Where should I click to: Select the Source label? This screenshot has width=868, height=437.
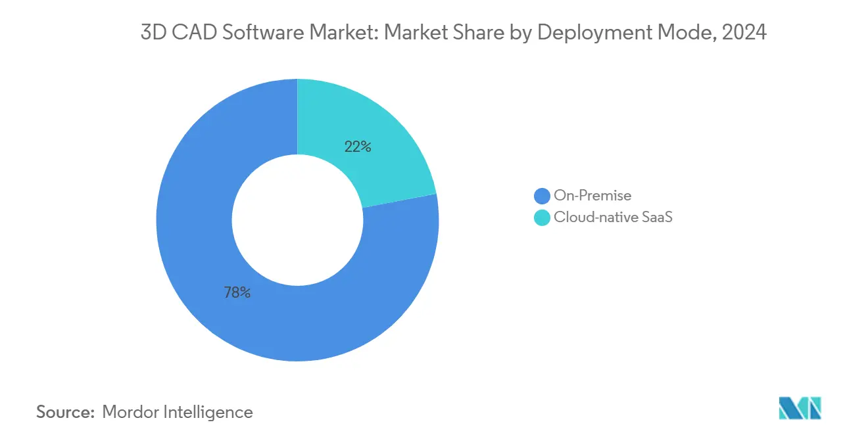pyautogui.click(x=63, y=412)
